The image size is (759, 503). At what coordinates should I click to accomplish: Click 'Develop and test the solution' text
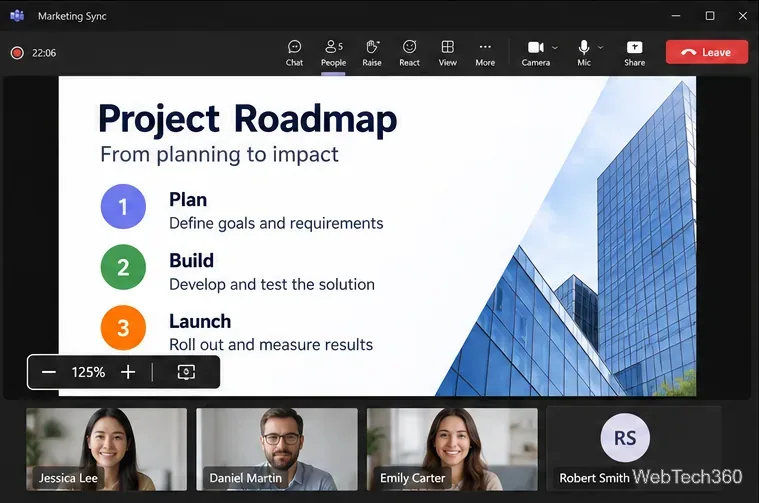[x=272, y=284]
